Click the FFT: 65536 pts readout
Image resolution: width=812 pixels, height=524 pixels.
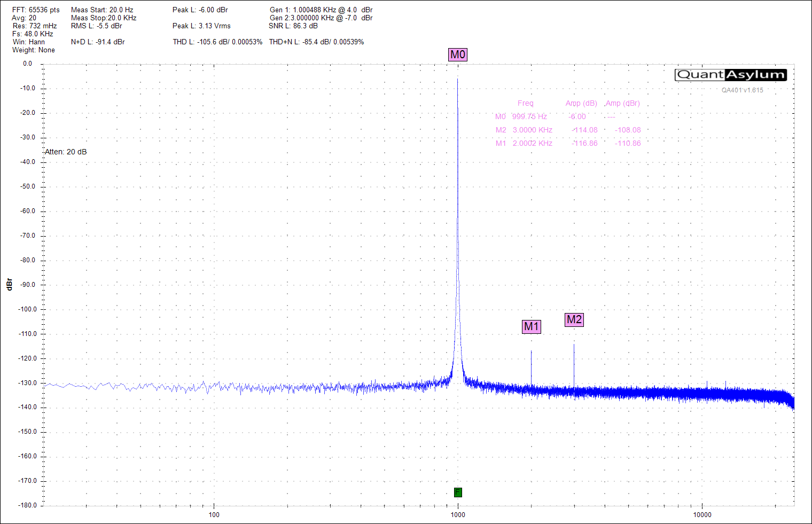click(36, 10)
